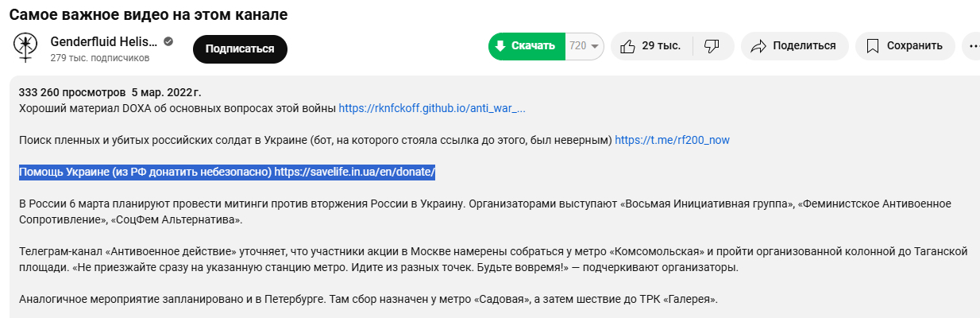Click the 333 260 просмотров view count
Image resolution: width=980 pixels, height=318 pixels.
pyautogui.click(x=72, y=92)
